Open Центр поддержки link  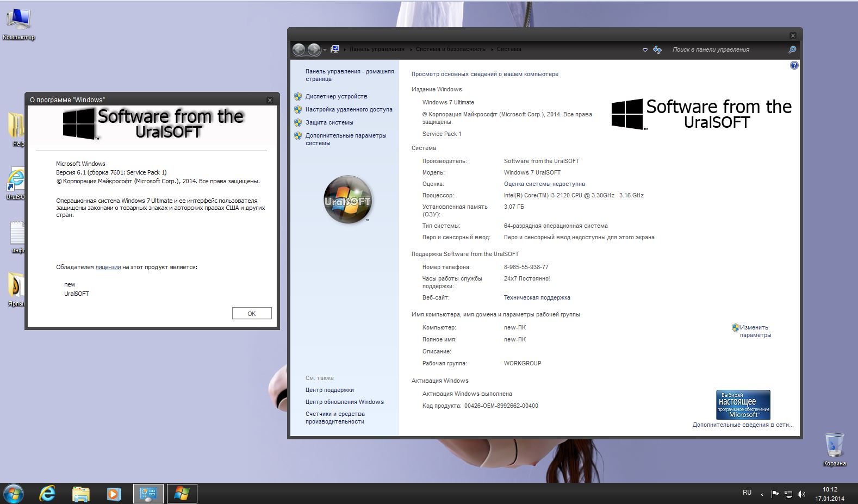[329, 390]
